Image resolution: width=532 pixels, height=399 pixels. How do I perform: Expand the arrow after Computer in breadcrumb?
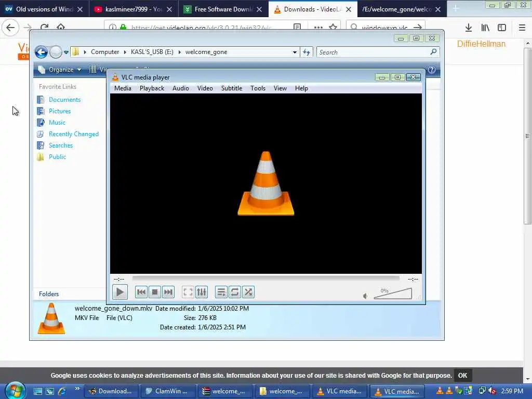pyautogui.click(x=125, y=52)
